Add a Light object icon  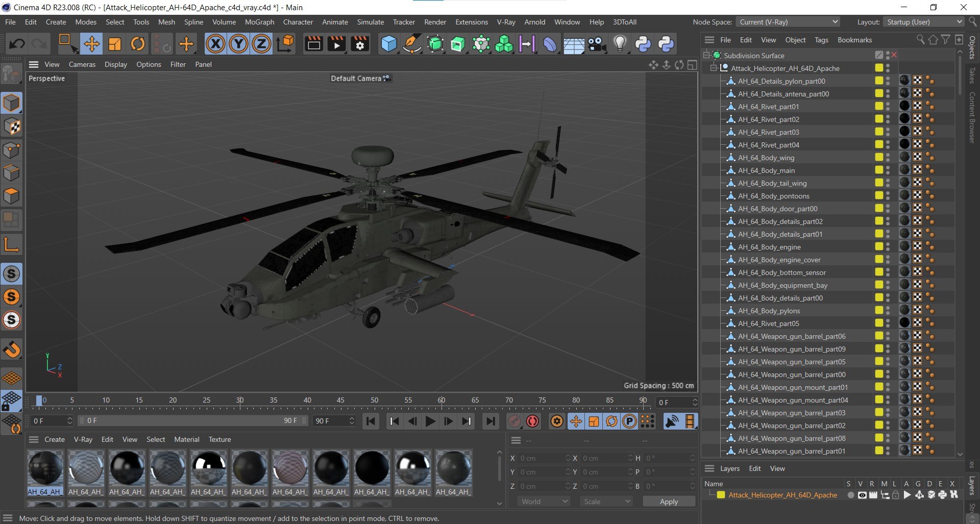(x=620, y=44)
